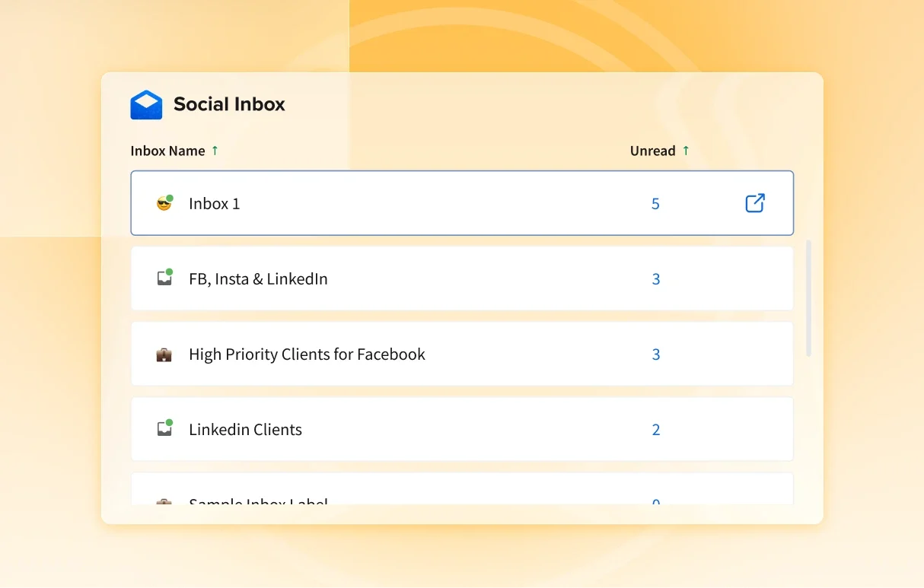Click the green status dot on Inbox 1 emoji
Viewport: 924px width, 588px height.
[x=171, y=195]
